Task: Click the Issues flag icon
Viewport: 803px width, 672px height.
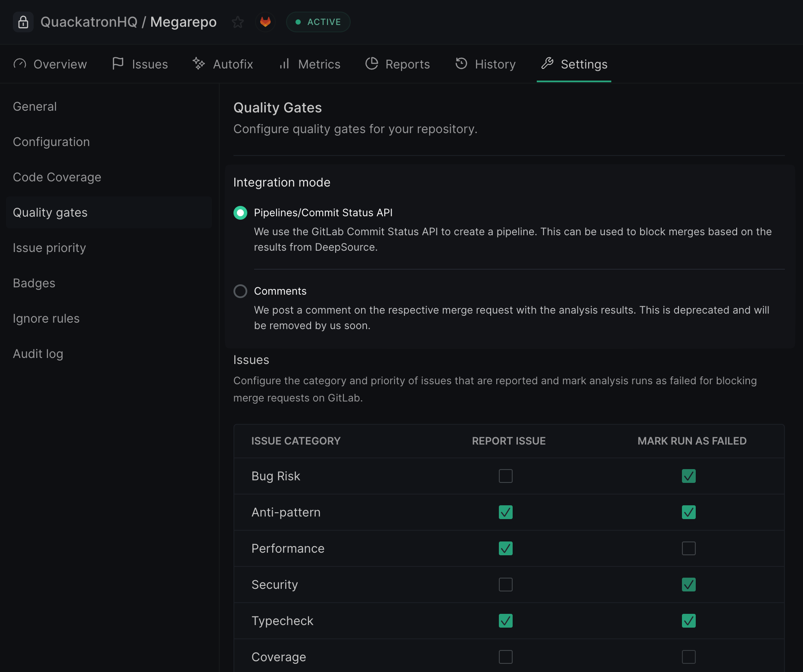Action: click(118, 64)
